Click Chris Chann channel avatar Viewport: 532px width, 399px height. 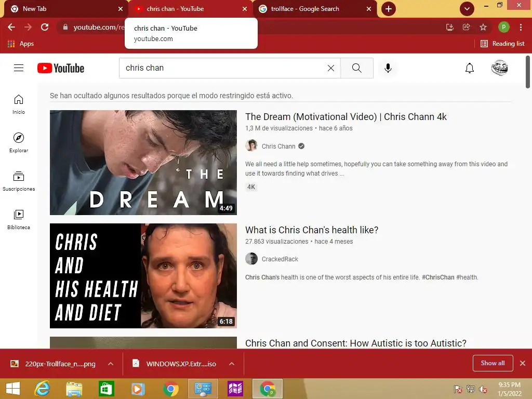pos(251,146)
